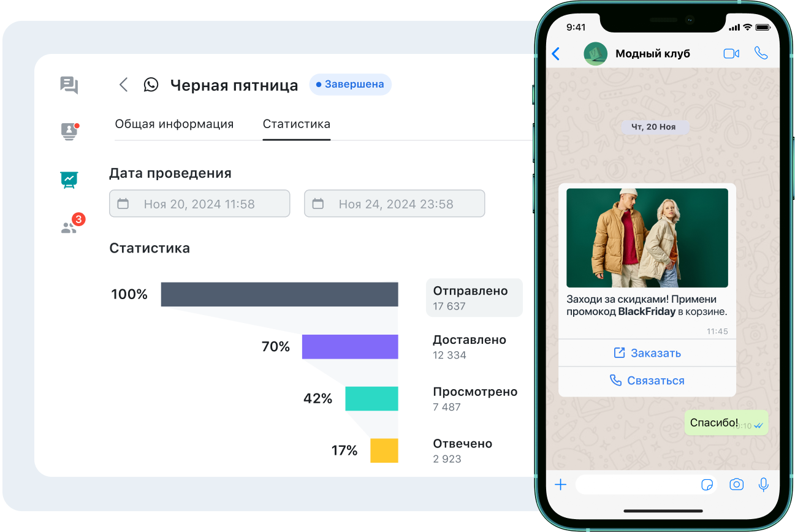Open the end date picker Ноя 24, 2024
Viewport: 795px width, 532px height.
394,203
